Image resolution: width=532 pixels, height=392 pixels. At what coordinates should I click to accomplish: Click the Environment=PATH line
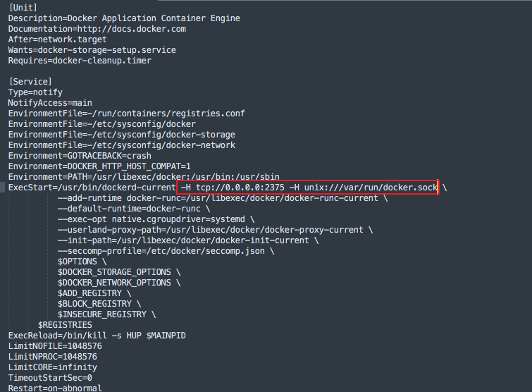(144, 177)
